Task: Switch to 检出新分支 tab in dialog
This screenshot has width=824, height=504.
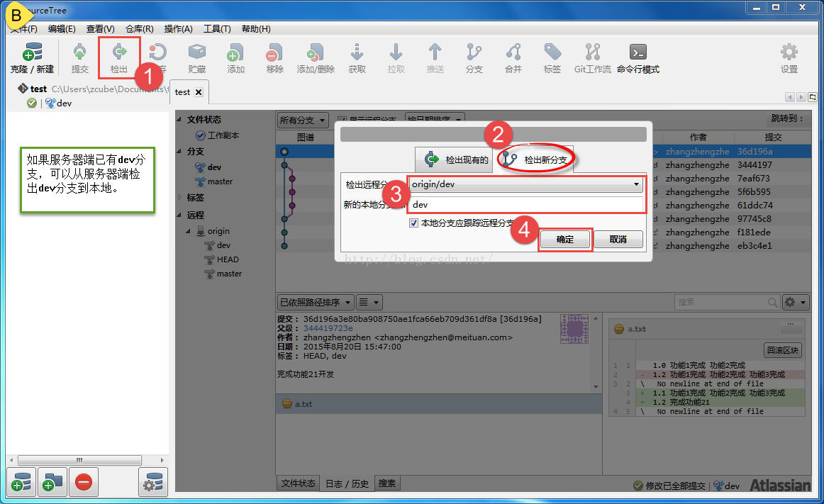Action: click(x=535, y=159)
